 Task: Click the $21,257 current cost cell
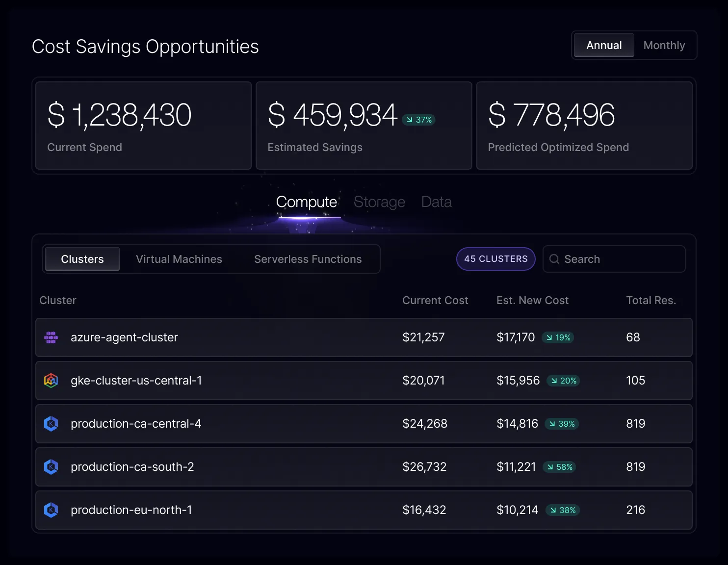tap(423, 337)
